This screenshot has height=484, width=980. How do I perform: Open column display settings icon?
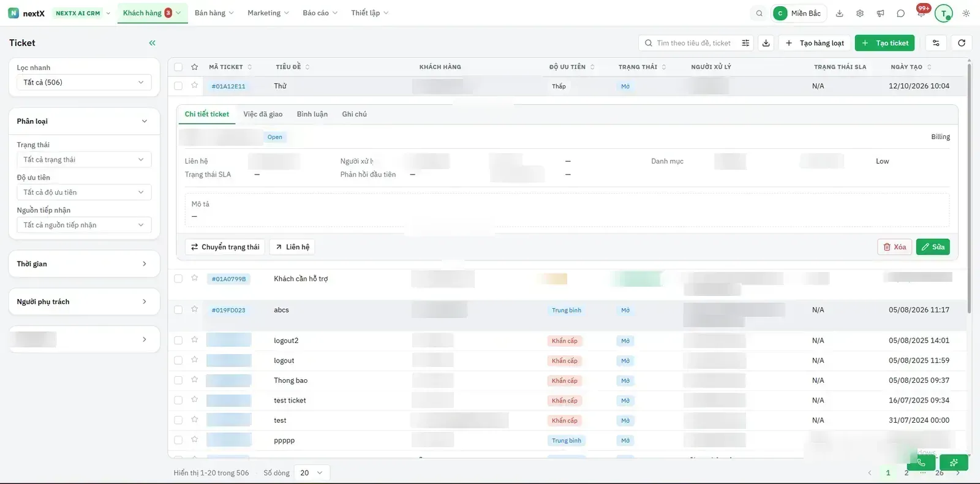pos(936,43)
